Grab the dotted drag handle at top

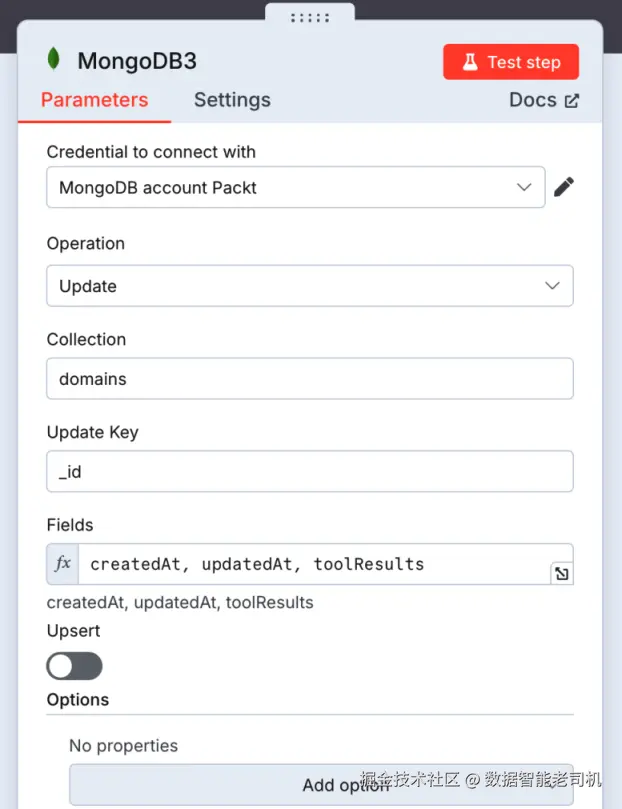[x=310, y=17]
